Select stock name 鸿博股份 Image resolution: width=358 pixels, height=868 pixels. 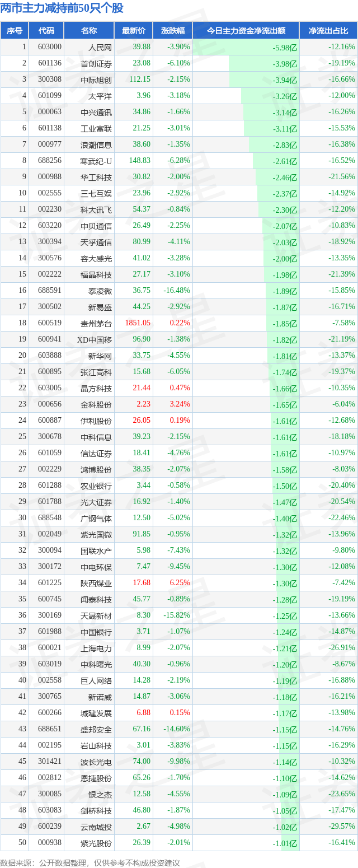(x=96, y=470)
